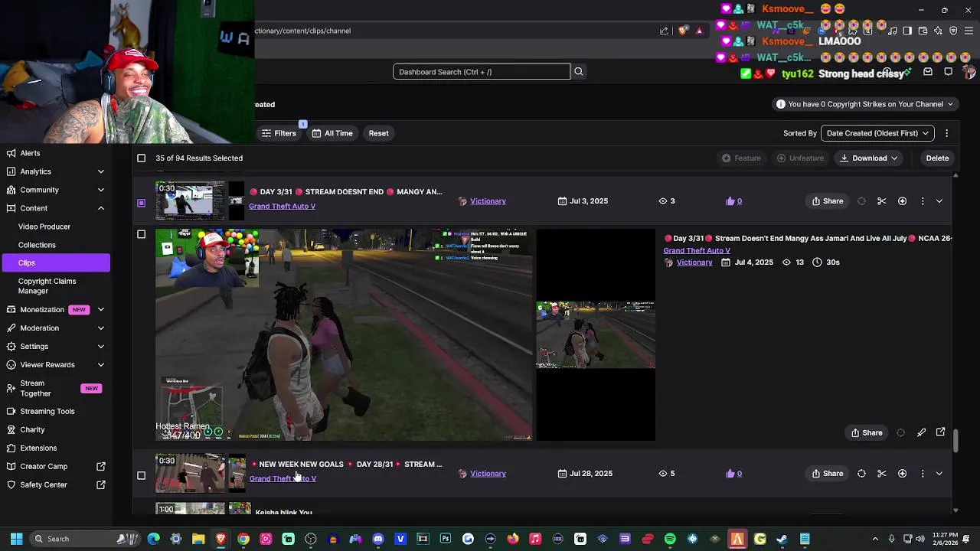This screenshot has height=551, width=980.
Task: Open three-dot menu for Jul 28 clip
Action: (923, 474)
